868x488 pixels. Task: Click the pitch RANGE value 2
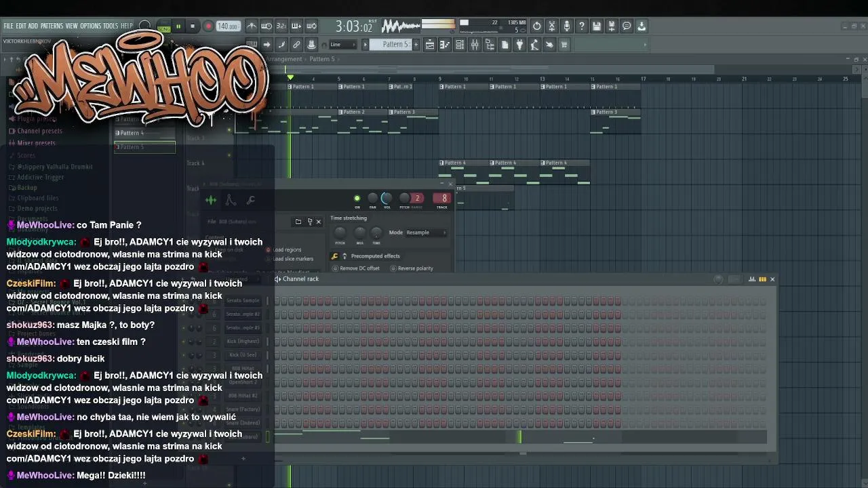pyautogui.click(x=417, y=198)
